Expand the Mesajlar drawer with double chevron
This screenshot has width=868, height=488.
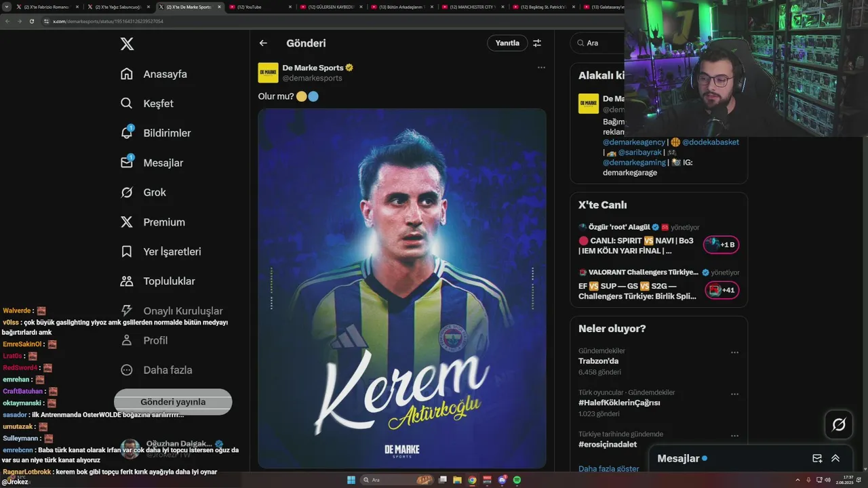(x=835, y=459)
